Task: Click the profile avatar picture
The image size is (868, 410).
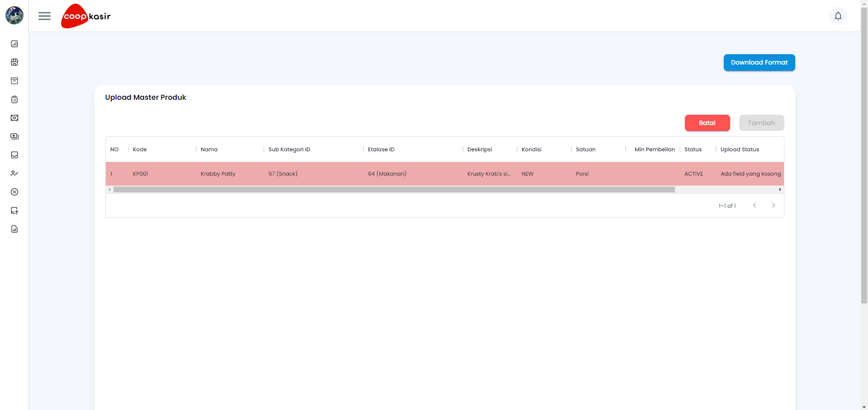Action: (x=14, y=15)
